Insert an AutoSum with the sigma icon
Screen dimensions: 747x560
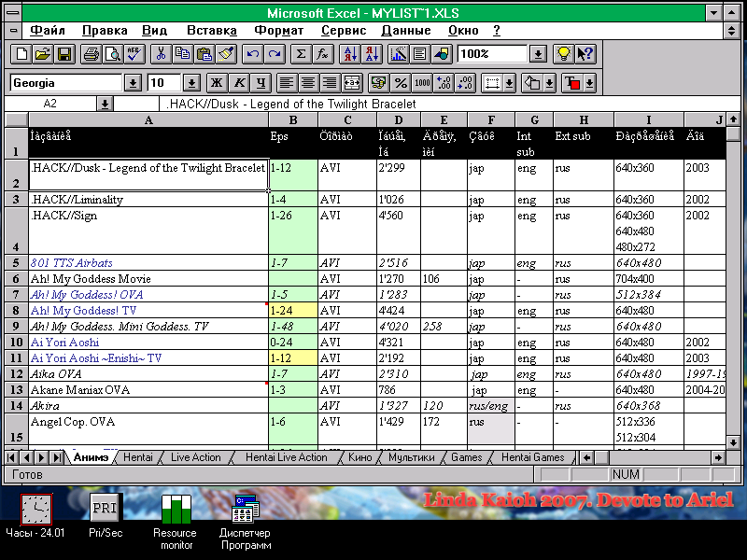click(301, 54)
